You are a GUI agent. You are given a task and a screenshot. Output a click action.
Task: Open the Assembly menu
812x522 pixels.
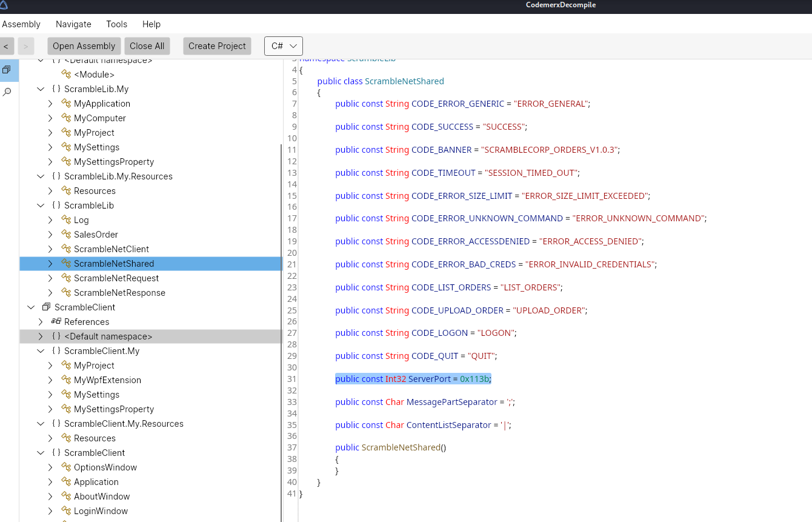click(x=21, y=24)
